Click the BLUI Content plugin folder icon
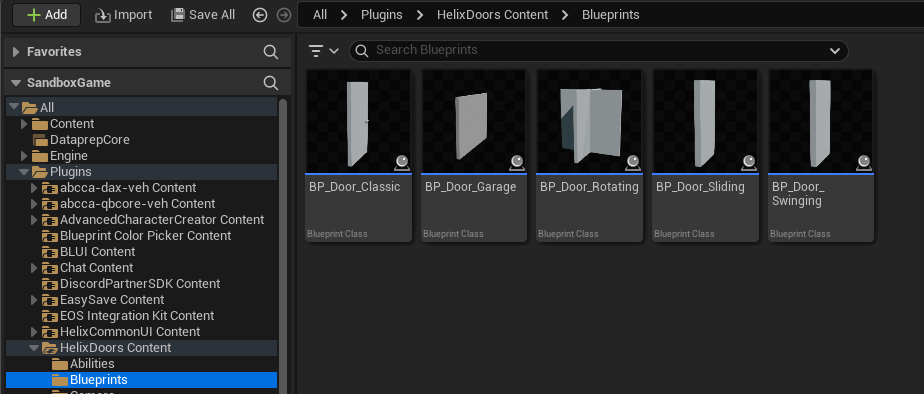The height and width of the screenshot is (394, 924). point(50,252)
